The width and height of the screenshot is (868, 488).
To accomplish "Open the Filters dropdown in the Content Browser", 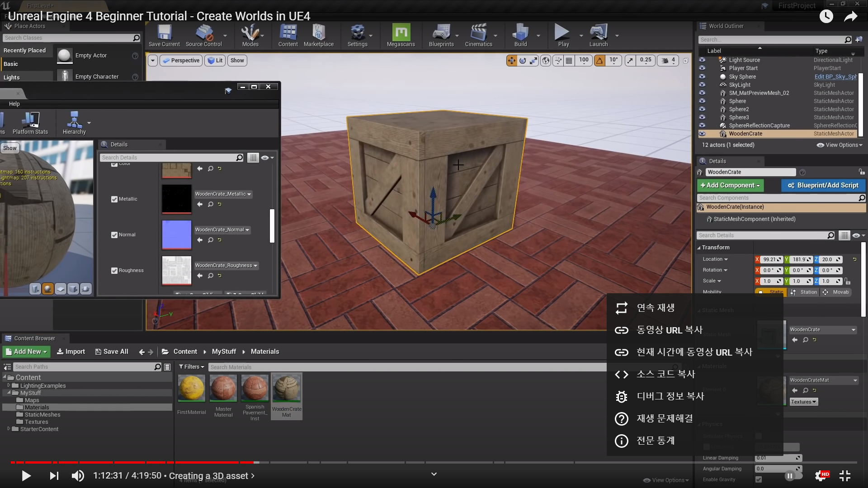I will 191,367.
